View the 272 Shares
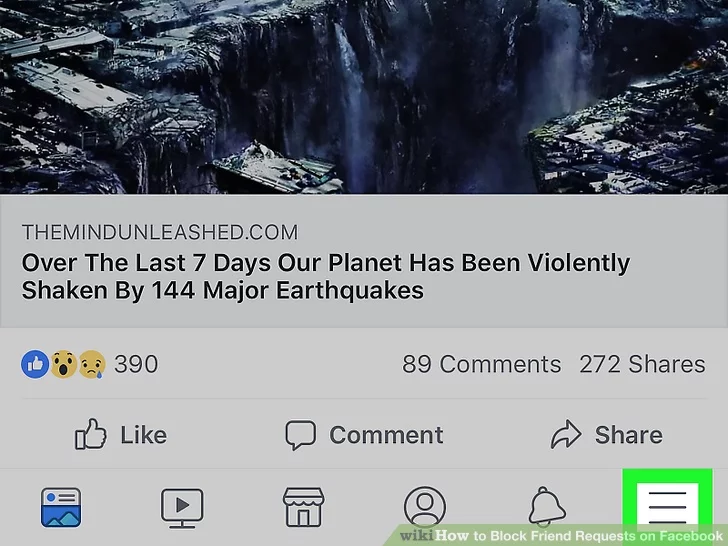 (642, 364)
